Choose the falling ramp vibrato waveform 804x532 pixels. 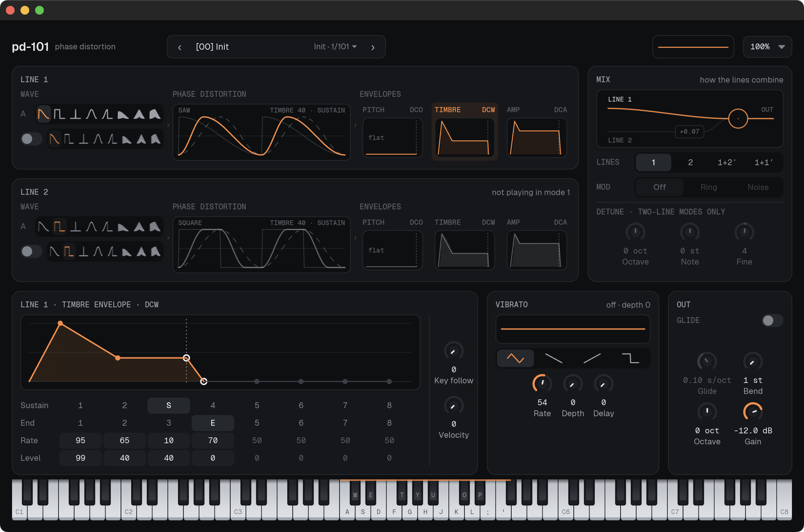pos(554,358)
